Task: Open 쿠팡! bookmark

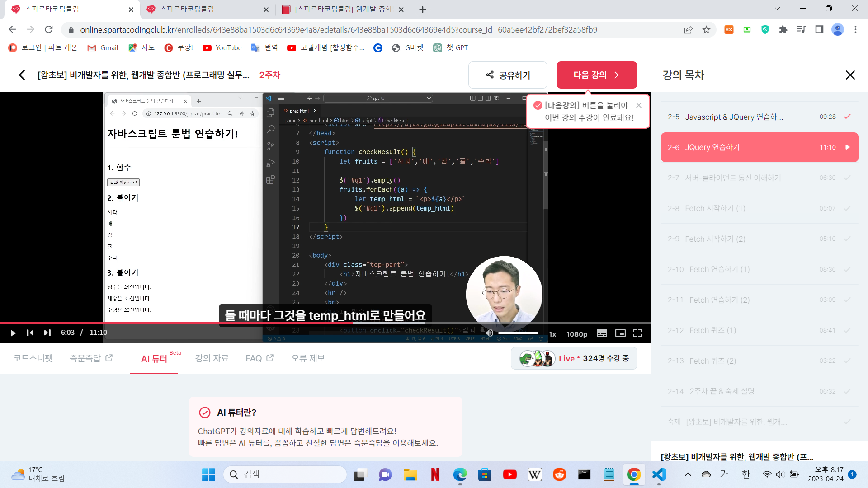Action: point(179,47)
